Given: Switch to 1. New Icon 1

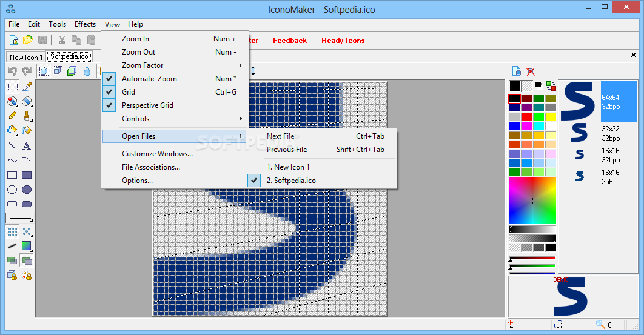Looking at the screenshot, I should point(322,167).
